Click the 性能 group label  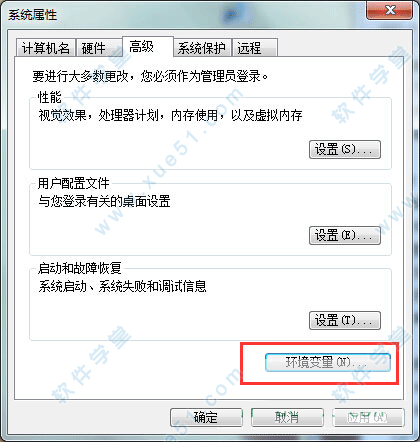pos(49,98)
